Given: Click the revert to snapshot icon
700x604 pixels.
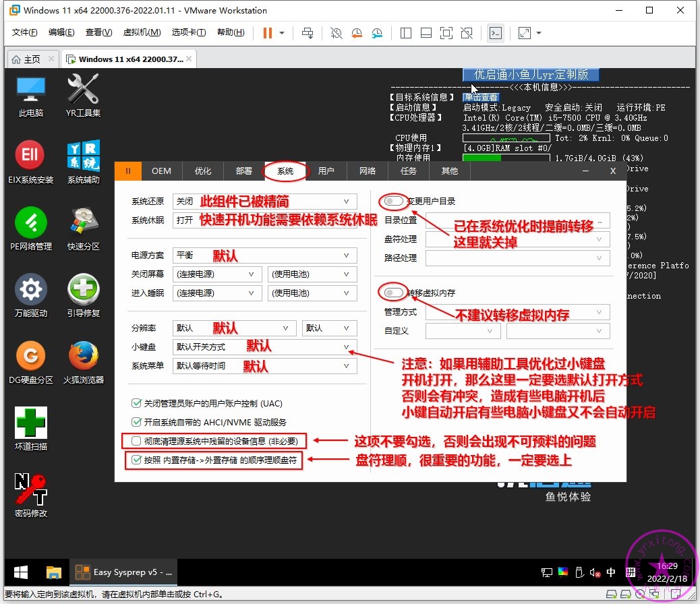Looking at the screenshot, I should point(357,33).
